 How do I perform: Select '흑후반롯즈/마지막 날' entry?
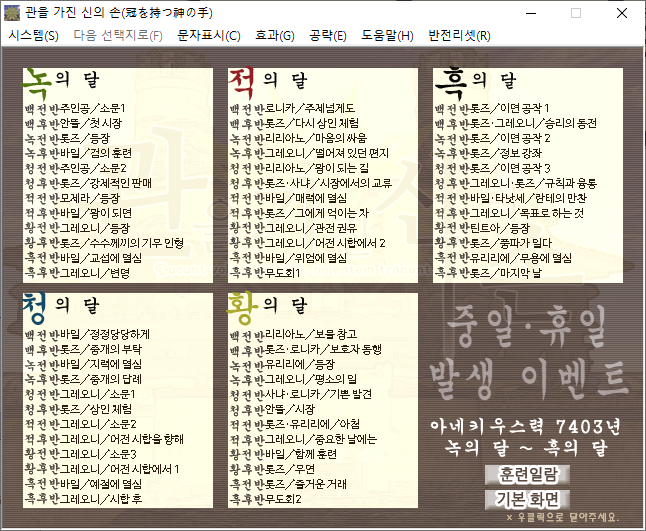pos(488,273)
